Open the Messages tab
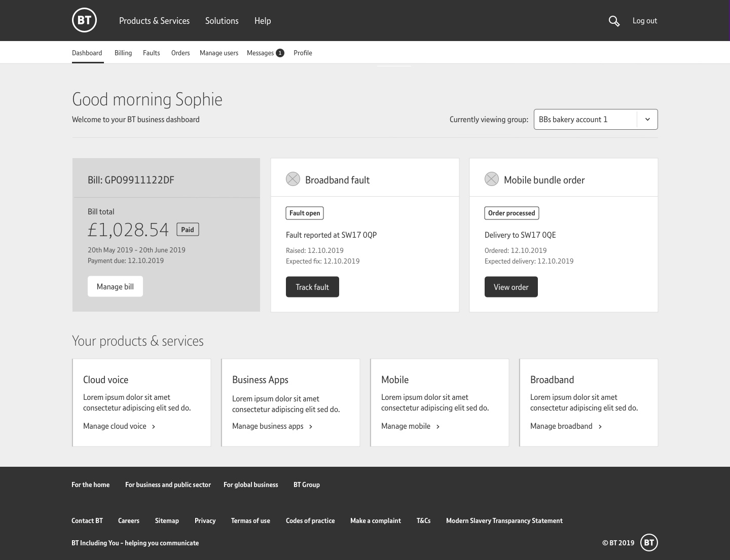The width and height of the screenshot is (730, 560). point(260,53)
